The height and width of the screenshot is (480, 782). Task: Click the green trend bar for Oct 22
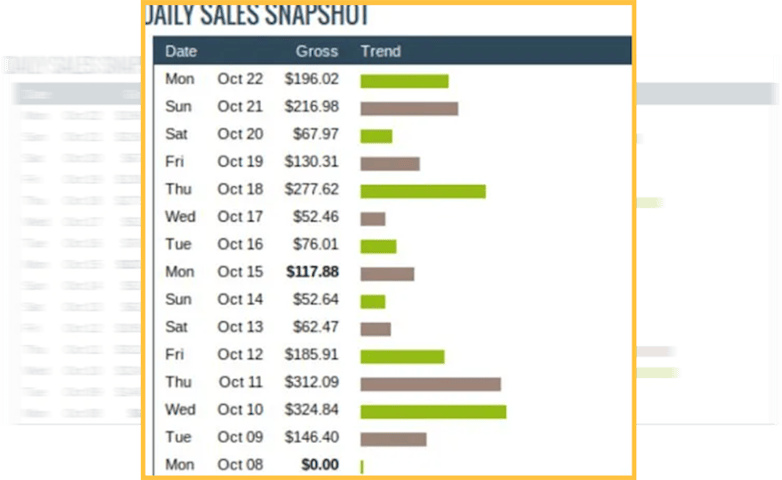(x=404, y=81)
